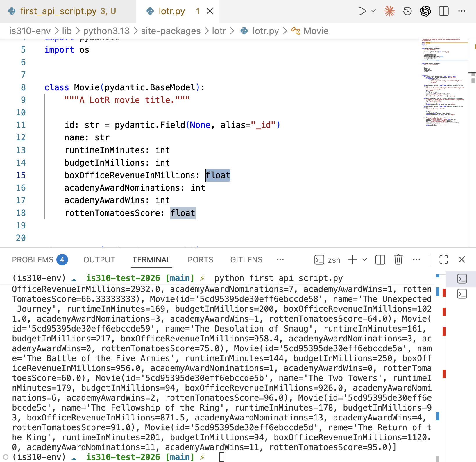The width and height of the screenshot is (476, 462).
Task: Open run options dropdown arrow
Action: pyautogui.click(x=373, y=11)
